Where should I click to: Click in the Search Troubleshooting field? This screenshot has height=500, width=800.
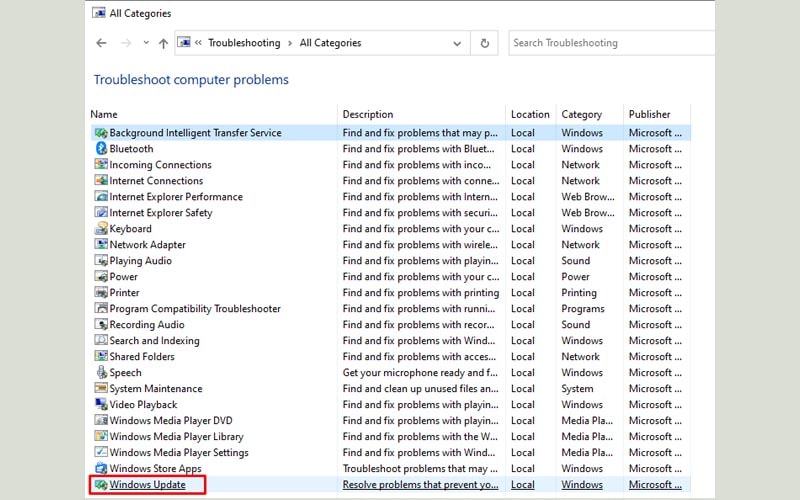(x=612, y=43)
